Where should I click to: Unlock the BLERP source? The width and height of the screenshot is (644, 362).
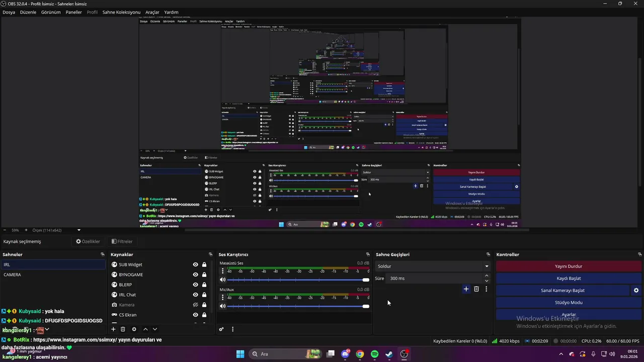[204, 285]
